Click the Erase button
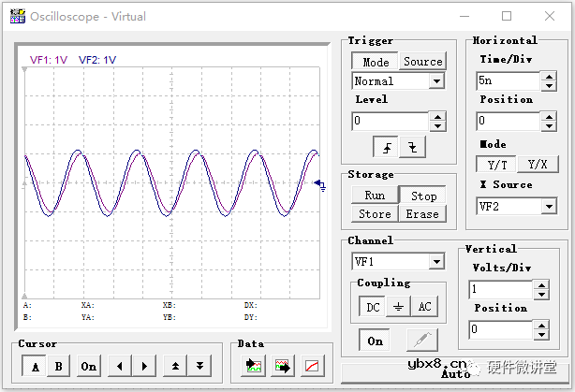The width and height of the screenshot is (575, 392). [421, 214]
